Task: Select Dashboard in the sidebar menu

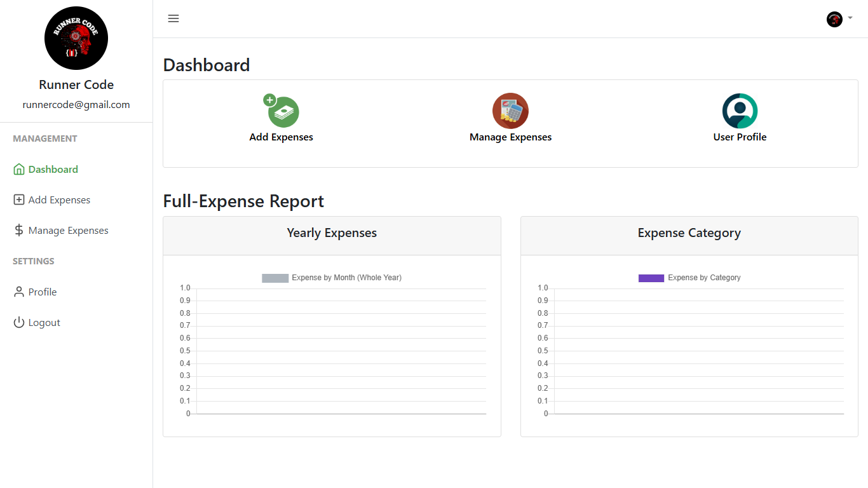Action: (x=53, y=170)
